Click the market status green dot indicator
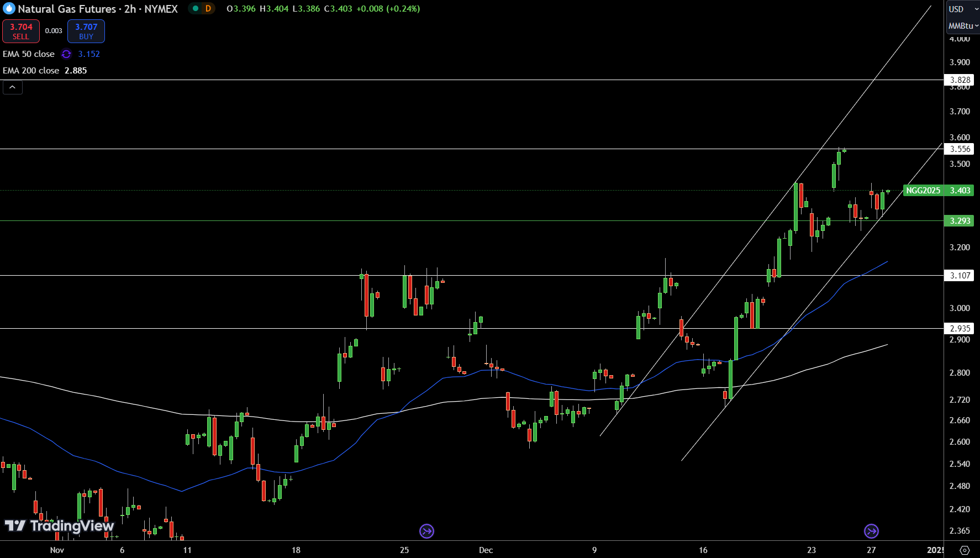 click(x=195, y=9)
